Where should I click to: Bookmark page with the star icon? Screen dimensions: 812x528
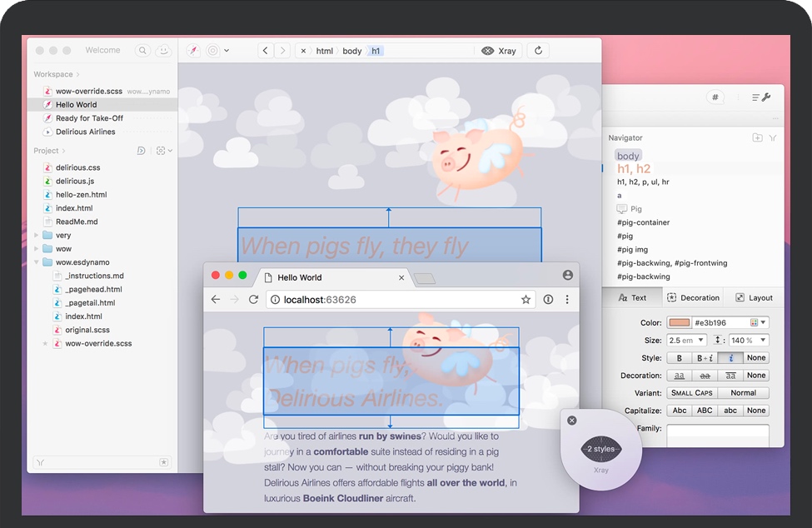(526, 300)
